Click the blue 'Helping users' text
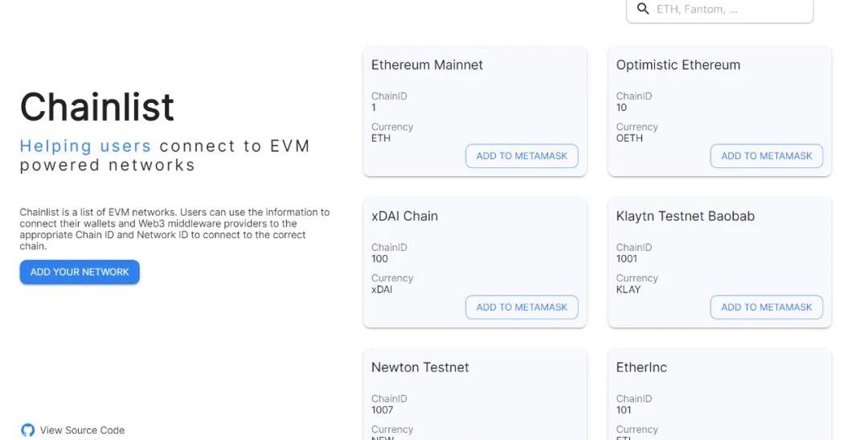Screen dimensions: 868x440 click(85, 146)
